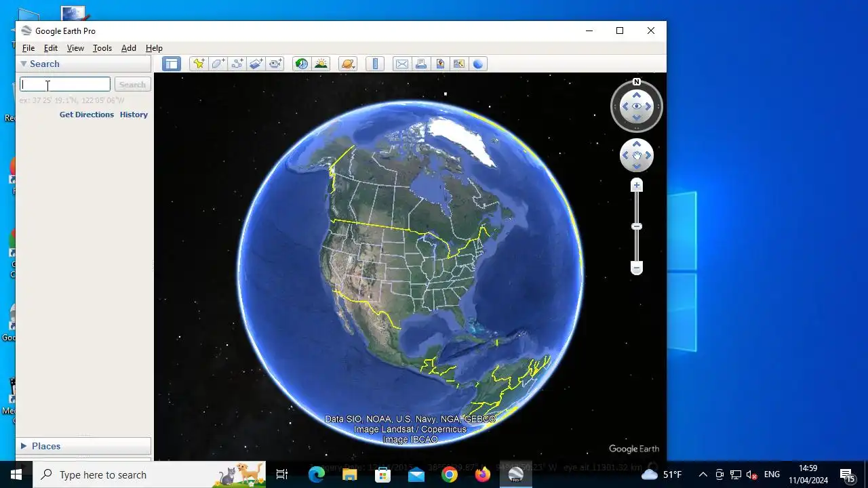Click the Search button
868x488 pixels.
tap(132, 84)
